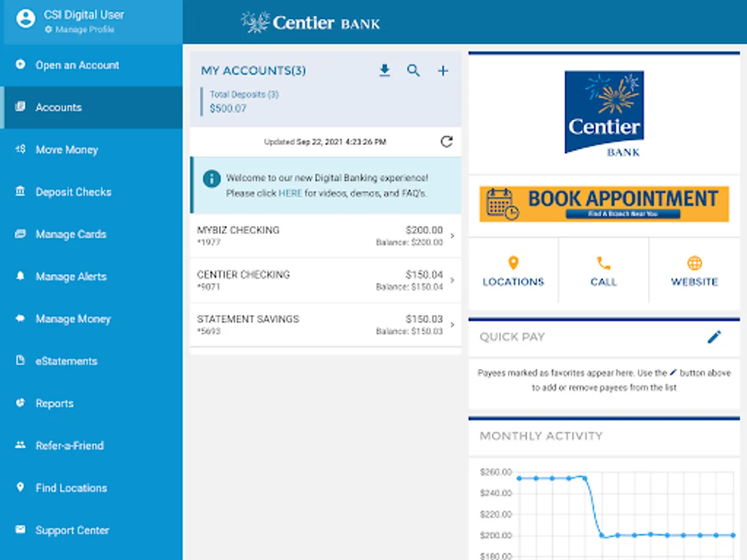
Task: Click the Find Locations pin icon
Action: (x=21, y=487)
